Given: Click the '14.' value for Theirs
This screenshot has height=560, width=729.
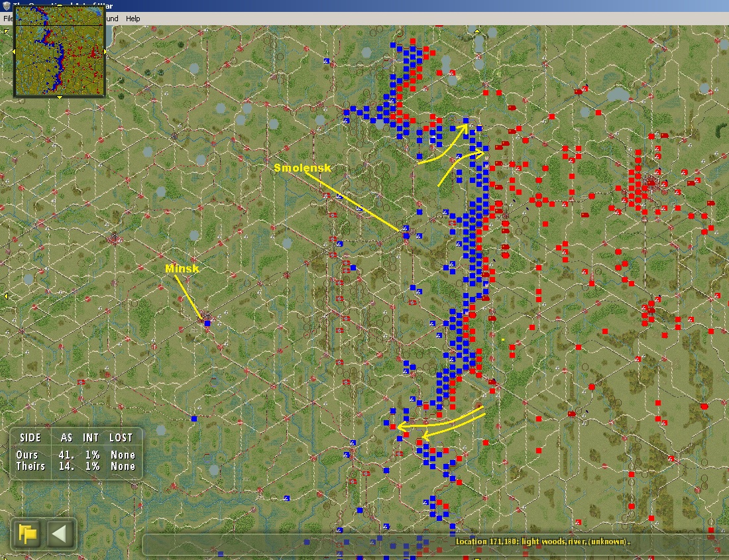Looking at the screenshot, I should (66, 466).
